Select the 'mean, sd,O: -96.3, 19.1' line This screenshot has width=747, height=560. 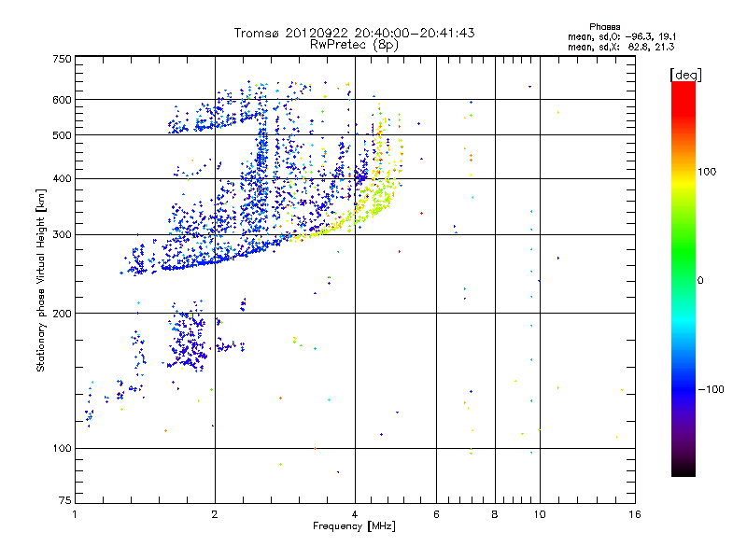coord(621,36)
